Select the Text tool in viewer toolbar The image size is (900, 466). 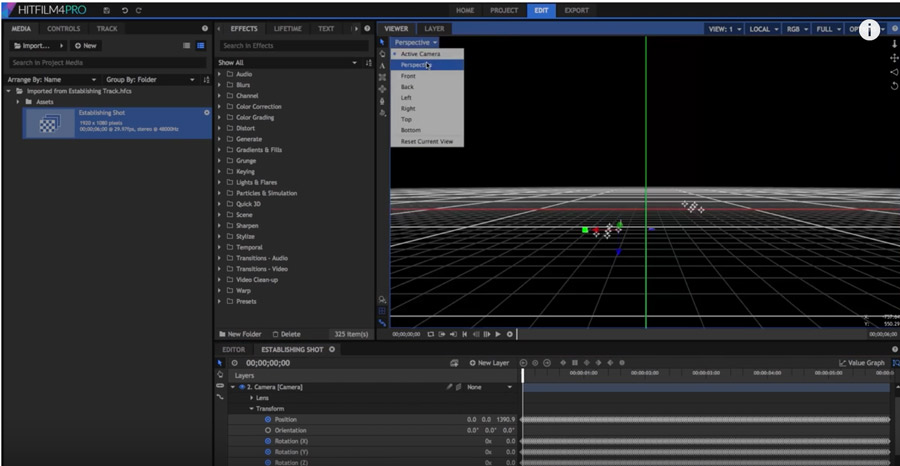pyautogui.click(x=383, y=65)
